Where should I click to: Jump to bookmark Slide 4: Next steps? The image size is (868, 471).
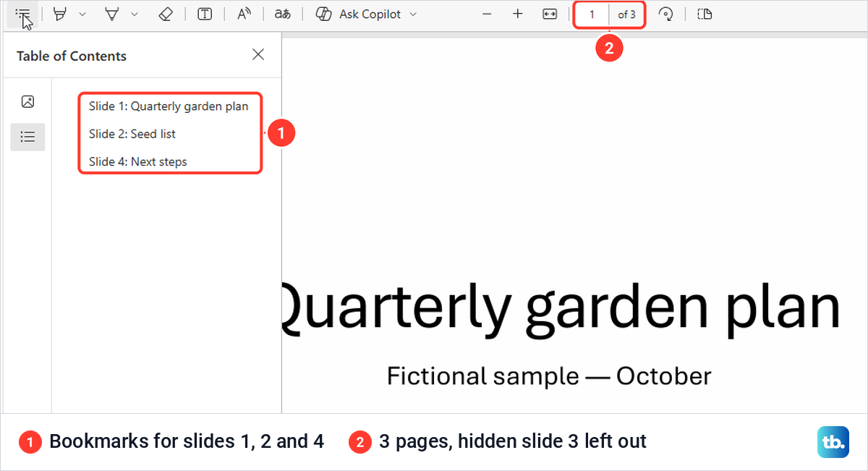click(x=138, y=161)
